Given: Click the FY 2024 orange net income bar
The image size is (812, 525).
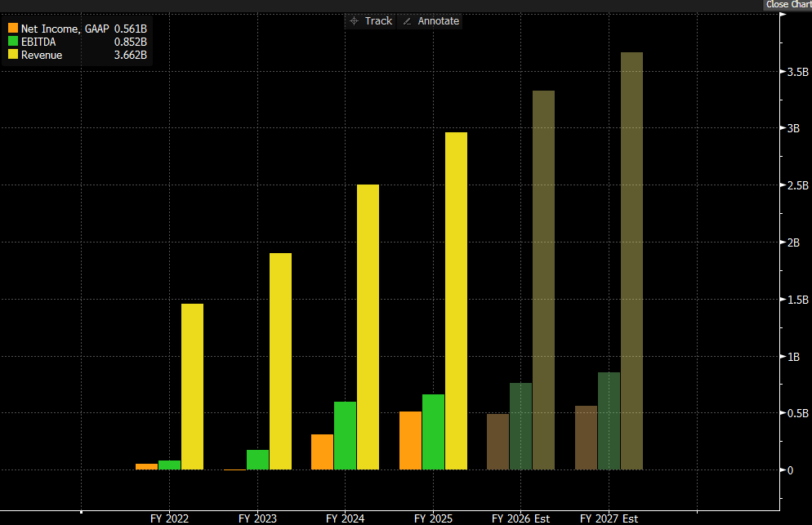Looking at the screenshot, I should point(322,452).
